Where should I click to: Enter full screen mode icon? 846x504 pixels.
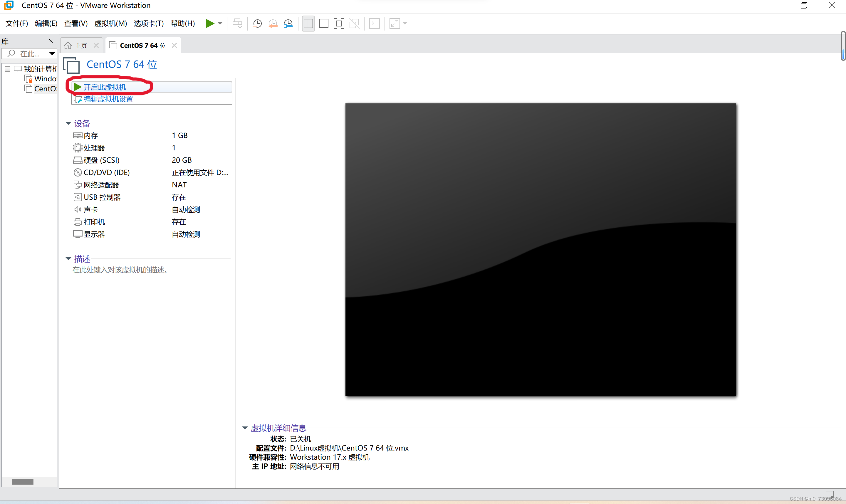point(339,23)
